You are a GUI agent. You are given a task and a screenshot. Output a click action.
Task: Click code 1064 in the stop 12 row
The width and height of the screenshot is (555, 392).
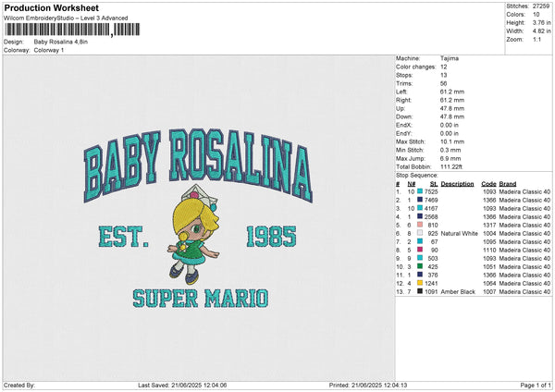click(x=489, y=284)
